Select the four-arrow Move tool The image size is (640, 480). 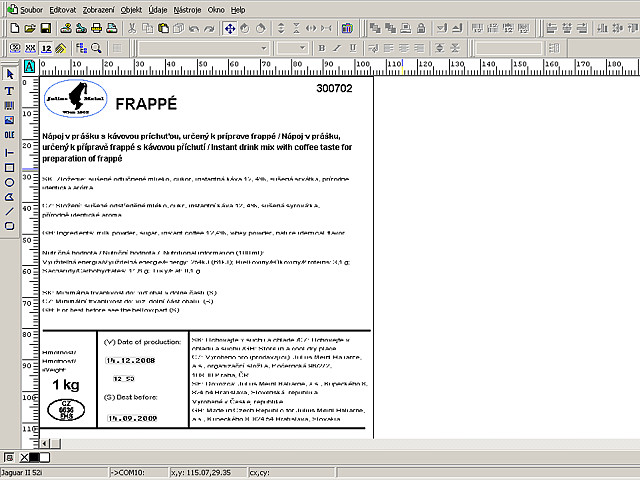(230, 28)
